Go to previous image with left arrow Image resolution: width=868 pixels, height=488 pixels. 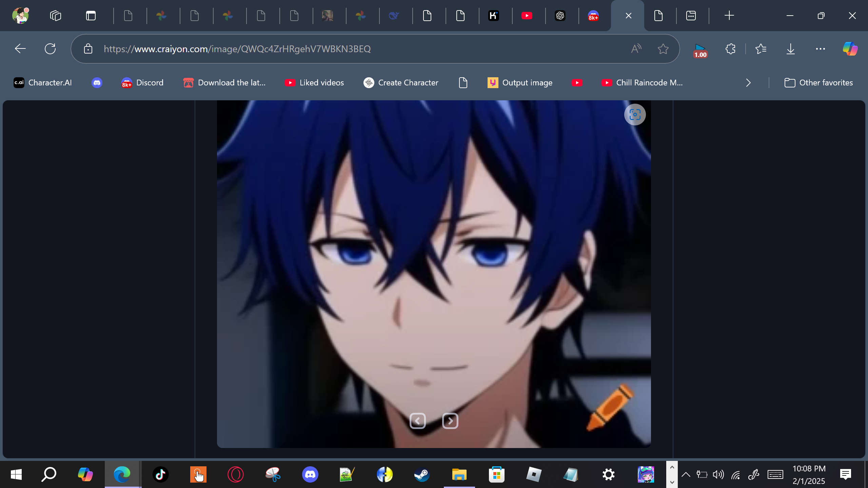[x=417, y=421]
